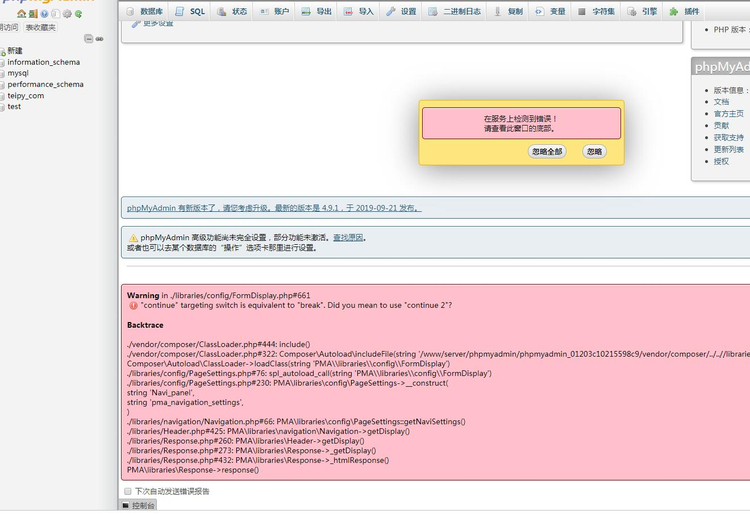Image resolution: width=750 pixels, height=514 pixels.
Task: Open the 官方主页 official homepage link
Action: click(728, 114)
